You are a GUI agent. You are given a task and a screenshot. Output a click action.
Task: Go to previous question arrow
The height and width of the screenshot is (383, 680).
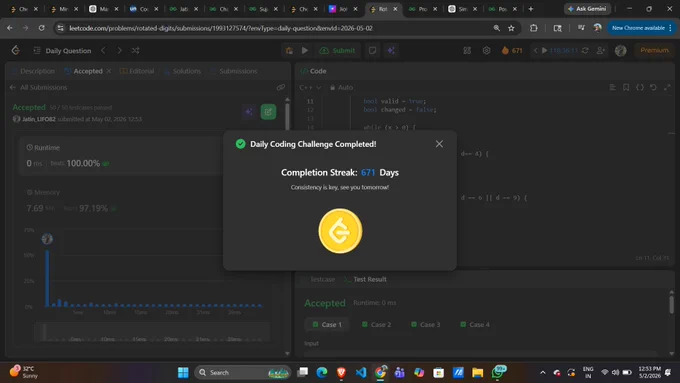(103, 51)
